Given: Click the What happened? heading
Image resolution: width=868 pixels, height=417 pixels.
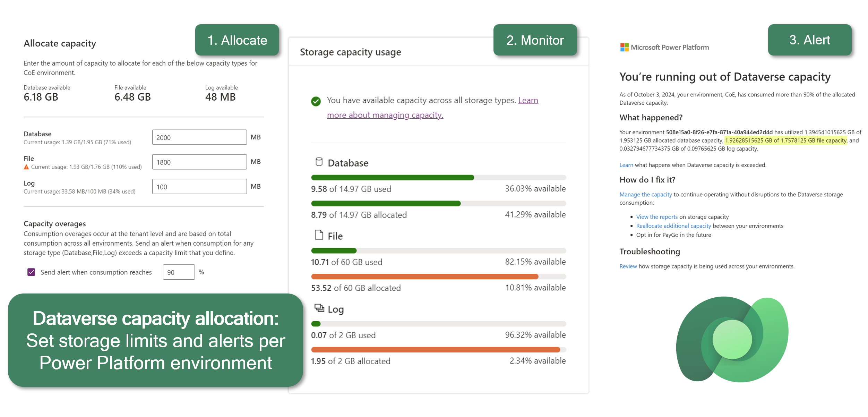Looking at the screenshot, I should pos(651,118).
